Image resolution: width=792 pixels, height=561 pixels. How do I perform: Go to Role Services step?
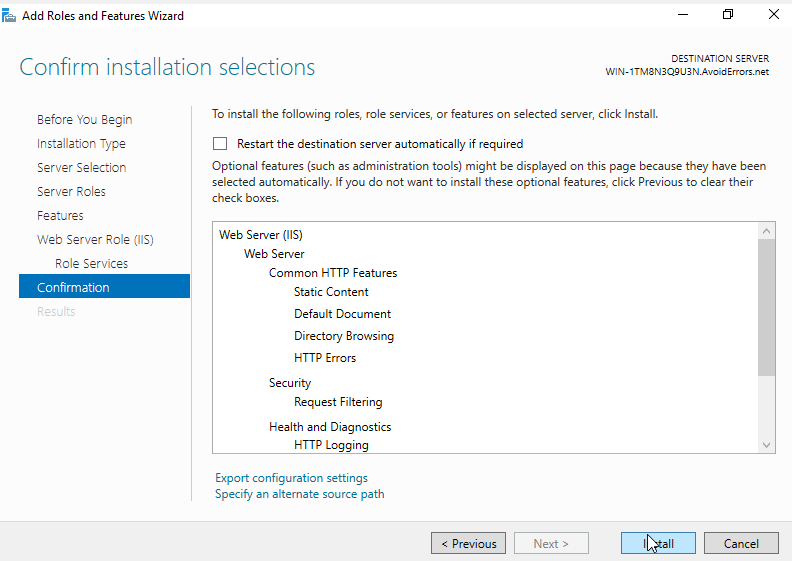coord(91,264)
